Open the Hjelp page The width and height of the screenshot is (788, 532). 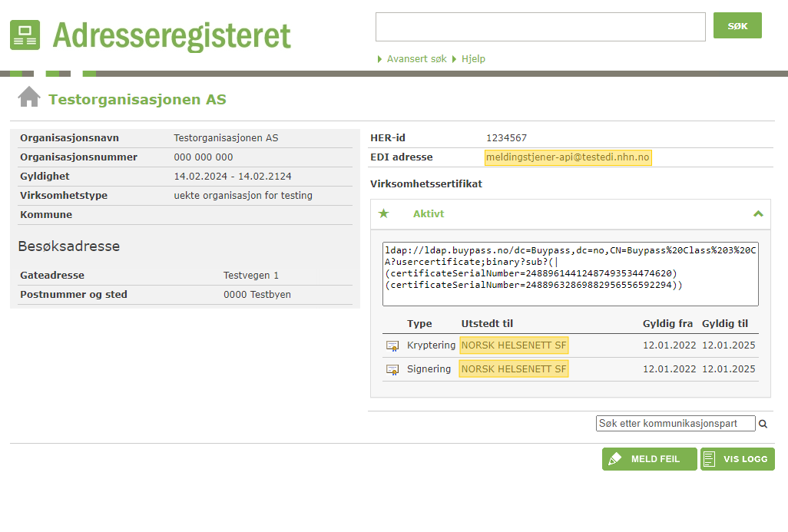tap(473, 58)
